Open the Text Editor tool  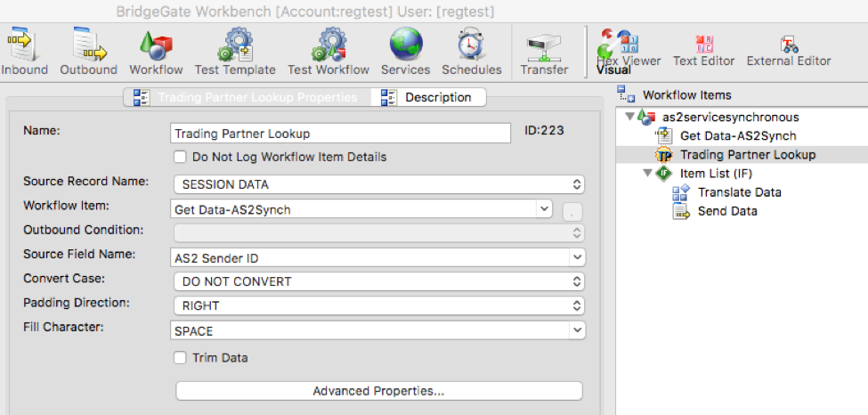[703, 51]
